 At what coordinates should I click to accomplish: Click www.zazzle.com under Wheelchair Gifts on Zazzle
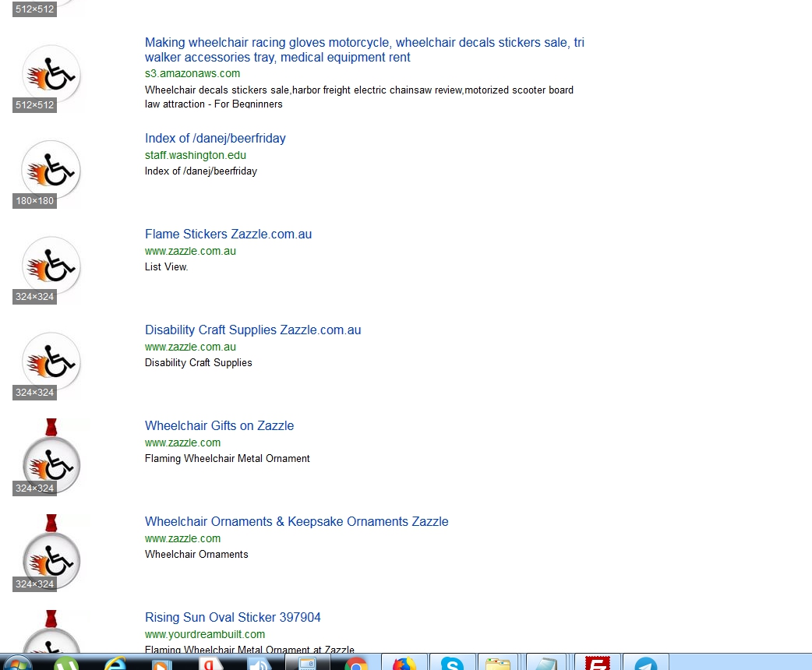tap(182, 443)
